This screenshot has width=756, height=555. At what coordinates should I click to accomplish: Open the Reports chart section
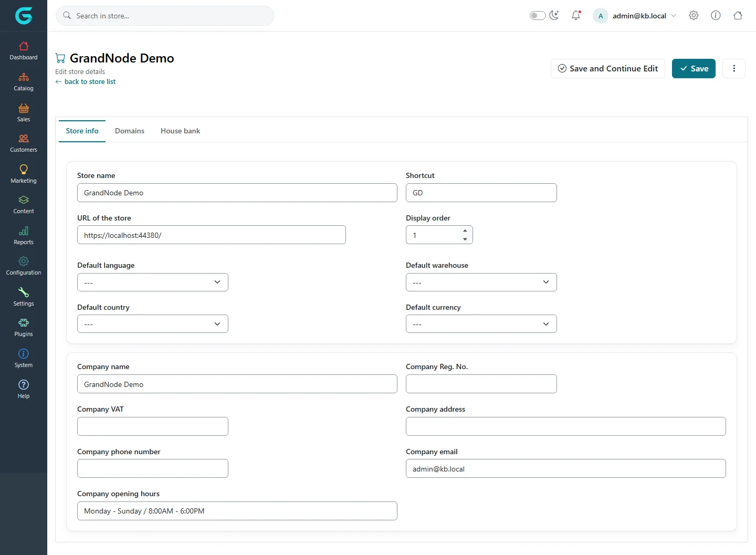tap(24, 236)
